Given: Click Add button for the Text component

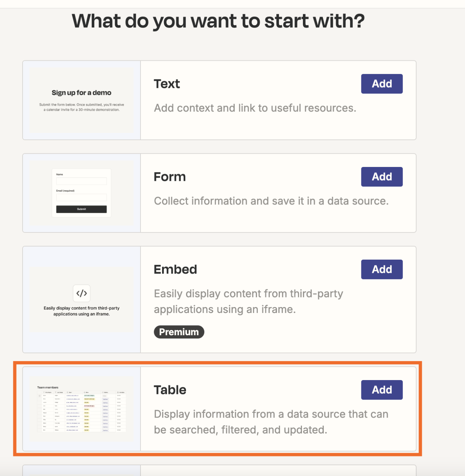Looking at the screenshot, I should (x=382, y=84).
